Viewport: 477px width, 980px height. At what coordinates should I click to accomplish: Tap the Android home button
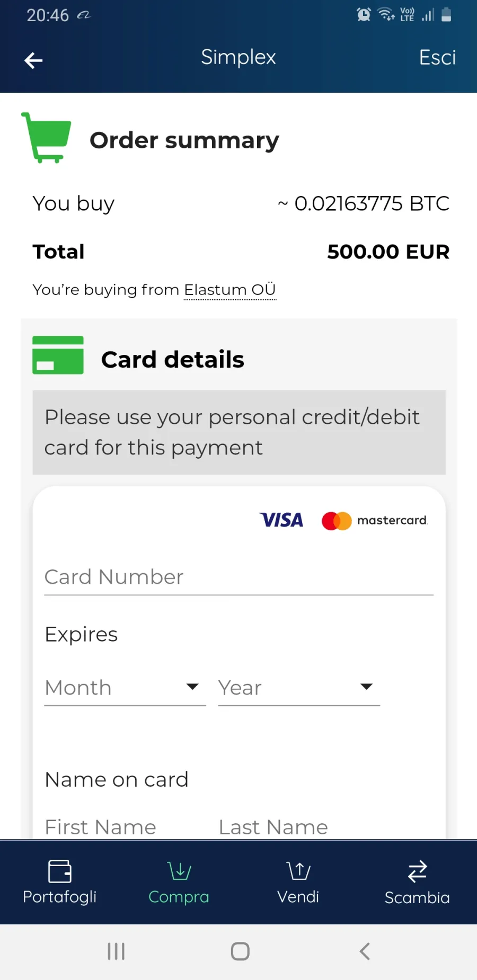240,951
